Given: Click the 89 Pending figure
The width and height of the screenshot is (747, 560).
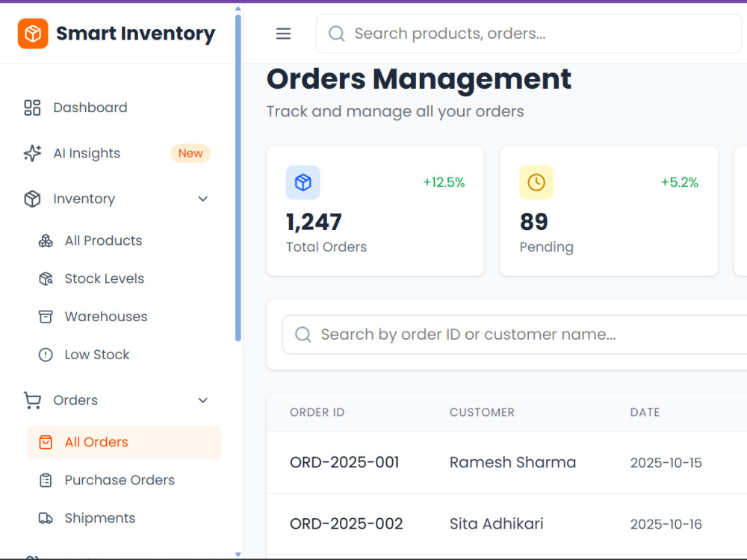Looking at the screenshot, I should (534, 222).
